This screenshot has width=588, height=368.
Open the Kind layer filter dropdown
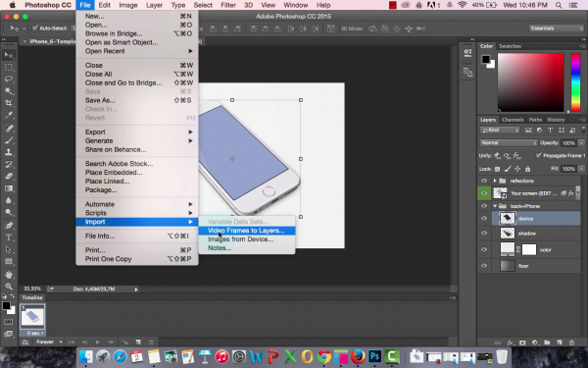[x=500, y=130]
